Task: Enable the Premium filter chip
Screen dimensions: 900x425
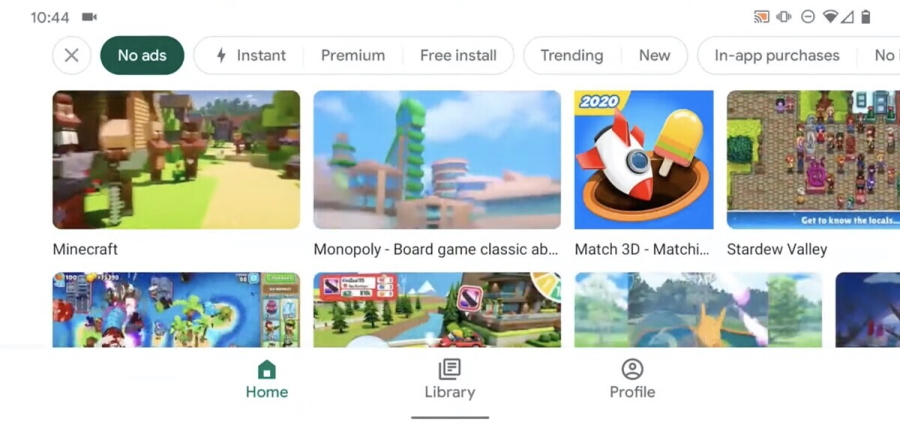Action: (353, 56)
